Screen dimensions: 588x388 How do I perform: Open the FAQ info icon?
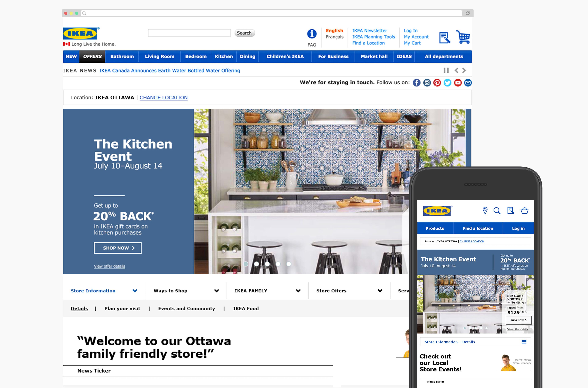(312, 34)
